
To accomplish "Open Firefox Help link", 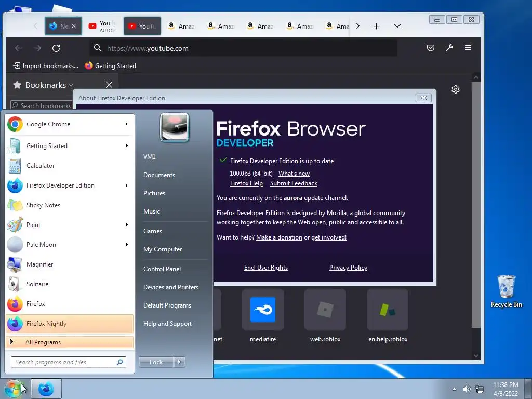I will click(x=246, y=183).
